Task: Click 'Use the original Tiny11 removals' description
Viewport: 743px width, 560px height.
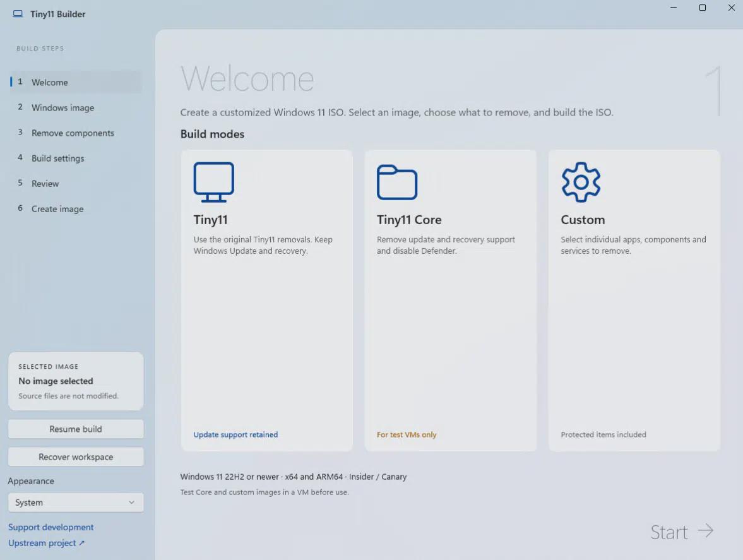Action: point(263,245)
